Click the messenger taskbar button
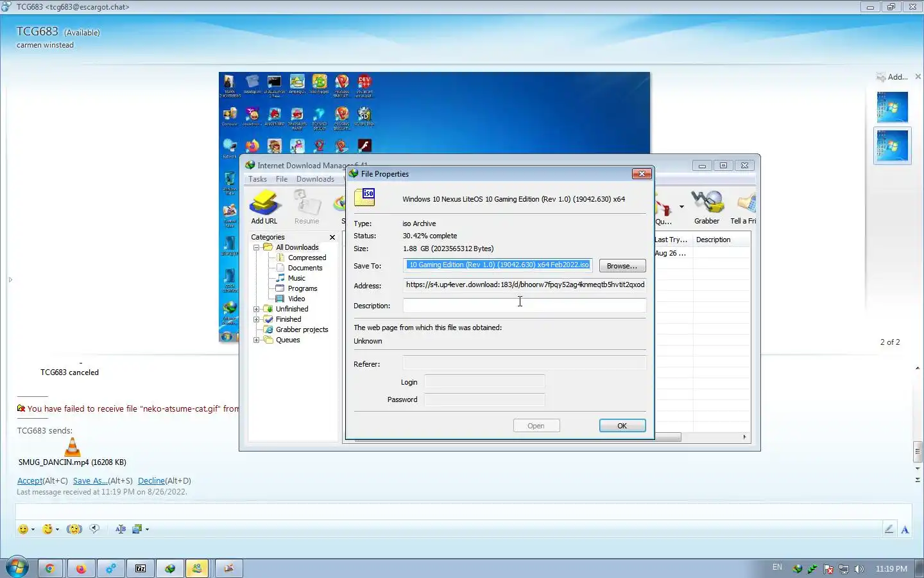Screen dimensions: 924x578 click(197, 568)
